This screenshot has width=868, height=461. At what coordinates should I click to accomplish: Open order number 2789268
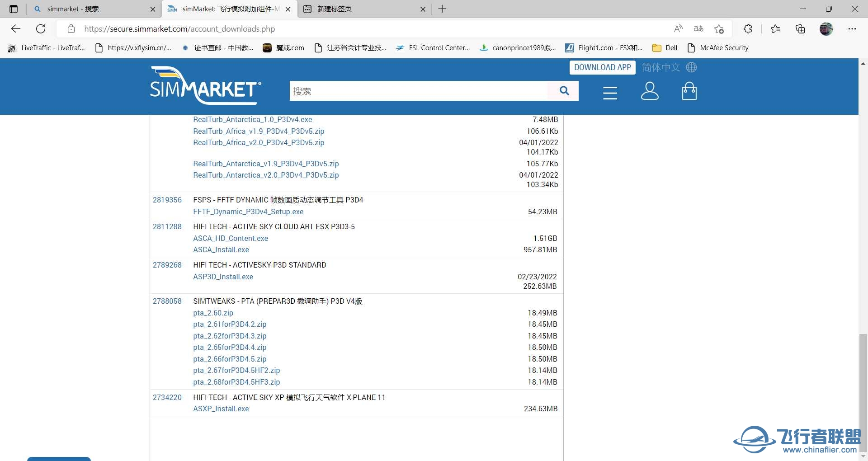[x=167, y=265]
